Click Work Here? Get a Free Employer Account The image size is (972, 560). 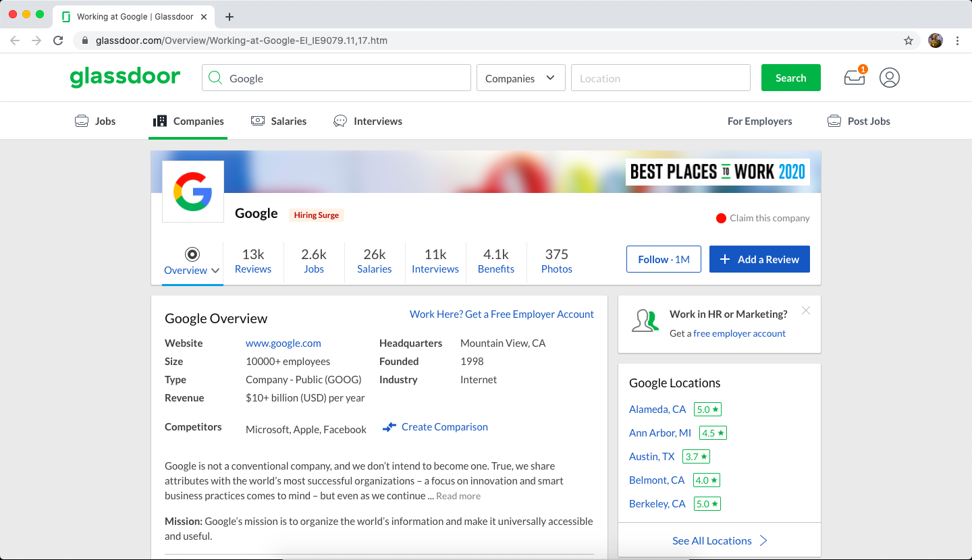click(502, 314)
